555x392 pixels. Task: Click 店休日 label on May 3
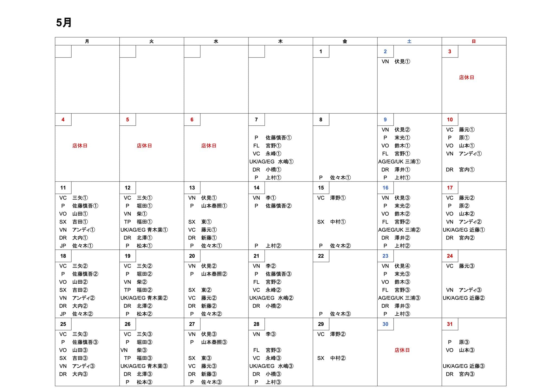click(466, 77)
